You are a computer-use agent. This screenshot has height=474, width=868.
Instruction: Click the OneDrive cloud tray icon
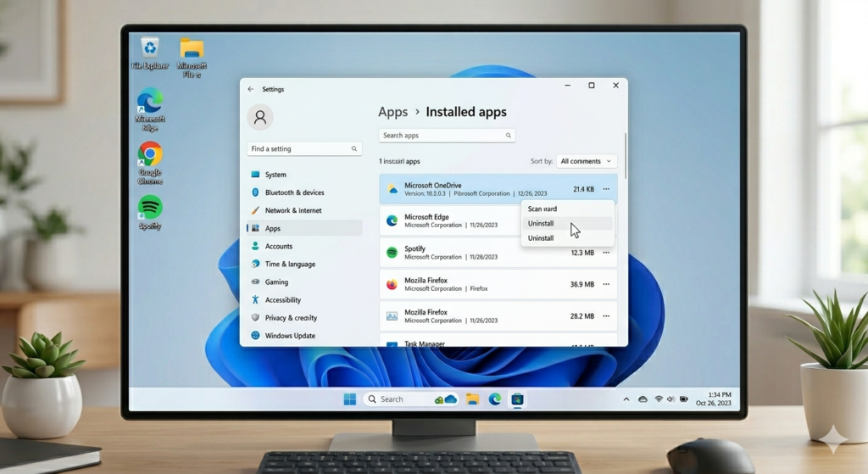coord(643,399)
